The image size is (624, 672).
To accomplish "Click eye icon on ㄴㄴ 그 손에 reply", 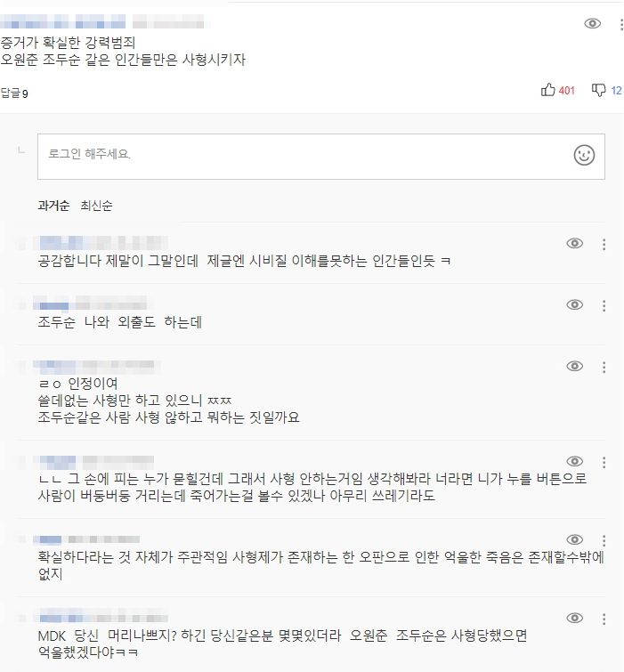I will click(575, 461).
